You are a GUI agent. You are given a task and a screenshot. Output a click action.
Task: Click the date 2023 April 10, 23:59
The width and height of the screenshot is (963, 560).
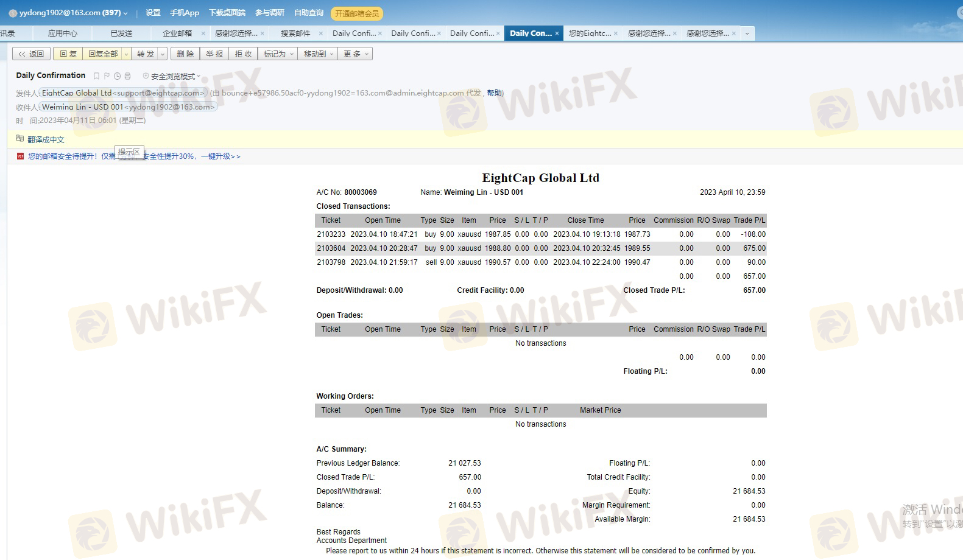pos(733,192)
